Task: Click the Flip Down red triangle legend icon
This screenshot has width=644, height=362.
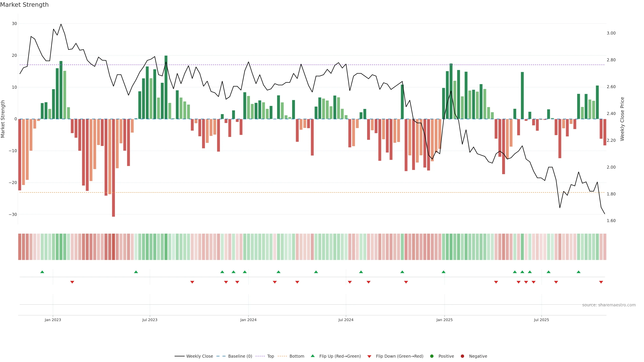Action: coord(369,356)
